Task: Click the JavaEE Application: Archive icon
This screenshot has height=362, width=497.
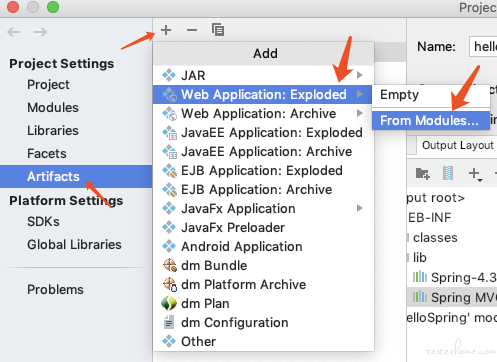Action: tap(169, 151)
